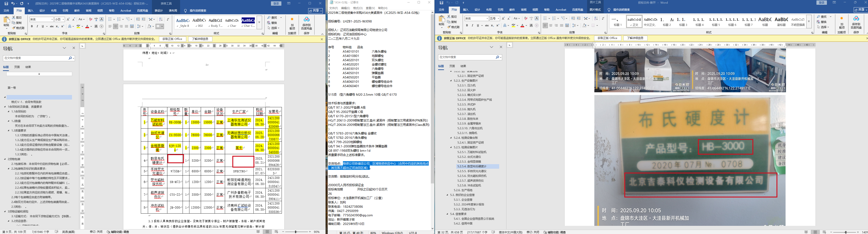Collapse 2货物包装 heading in left navigation pane
The height and width of the screenshot is (234, 868).
pos(5,159)
